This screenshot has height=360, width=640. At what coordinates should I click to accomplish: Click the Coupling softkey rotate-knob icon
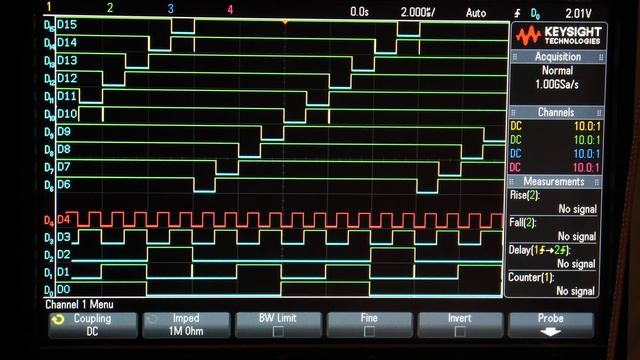tap(58, 320)
